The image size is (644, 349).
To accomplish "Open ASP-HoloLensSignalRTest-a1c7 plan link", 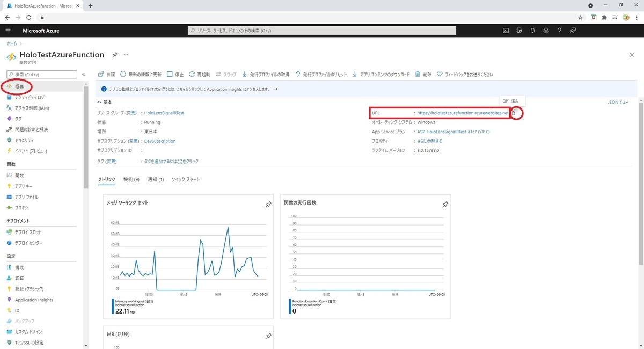I will (x=453, y=132).
